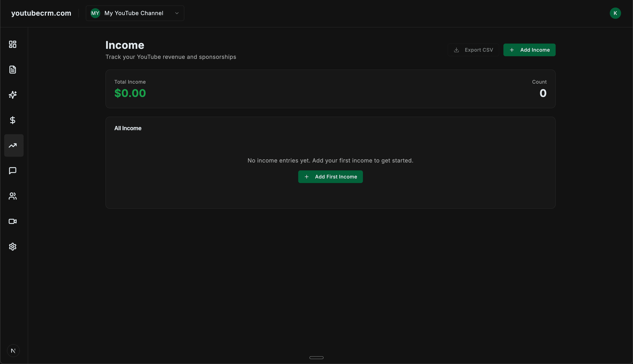The width and height of the screenshot is (633, 364).
Task: Select the AI sparkles icon in sidebar
Action: tap(12, 95)
